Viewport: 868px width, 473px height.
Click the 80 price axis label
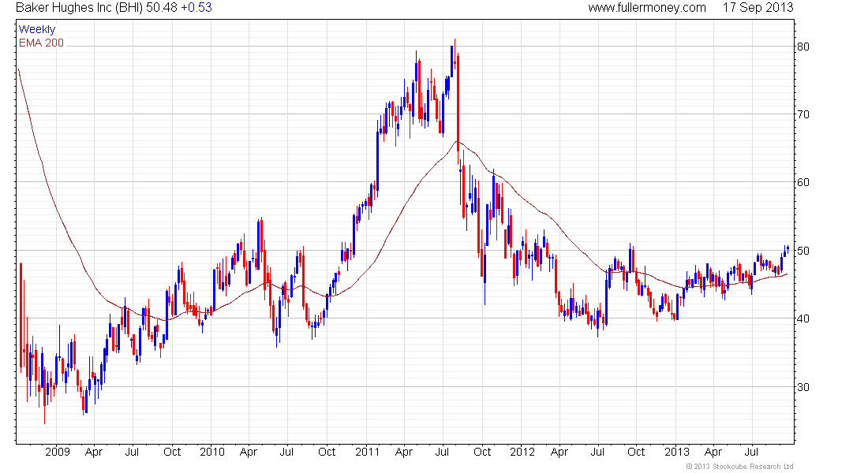(x=803, y=47)
